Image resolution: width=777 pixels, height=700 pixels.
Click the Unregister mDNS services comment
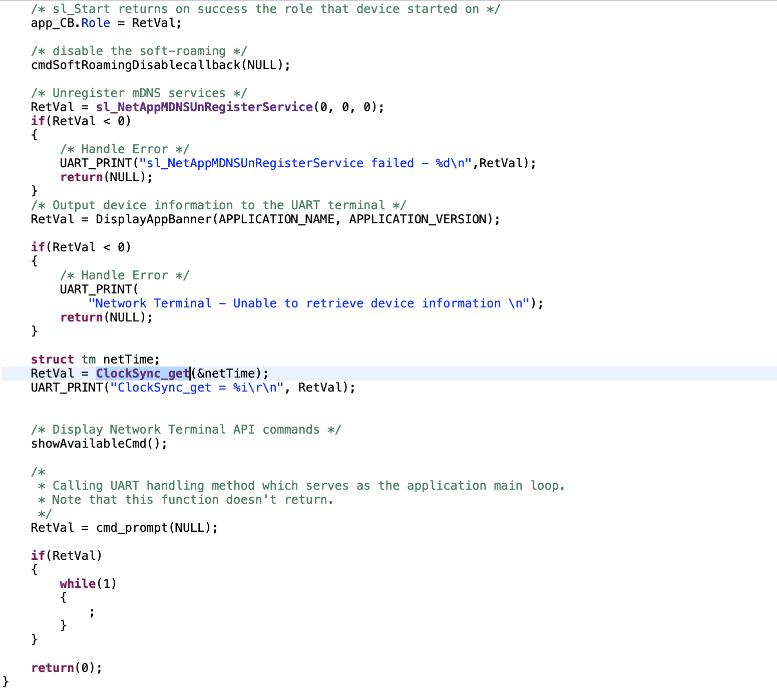point(139,93)
